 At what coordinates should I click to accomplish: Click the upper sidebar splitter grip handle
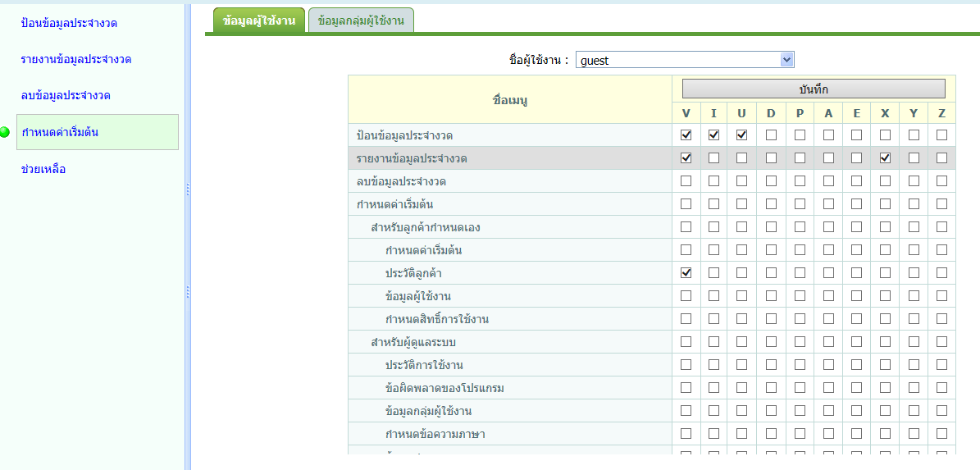point(188,189)
